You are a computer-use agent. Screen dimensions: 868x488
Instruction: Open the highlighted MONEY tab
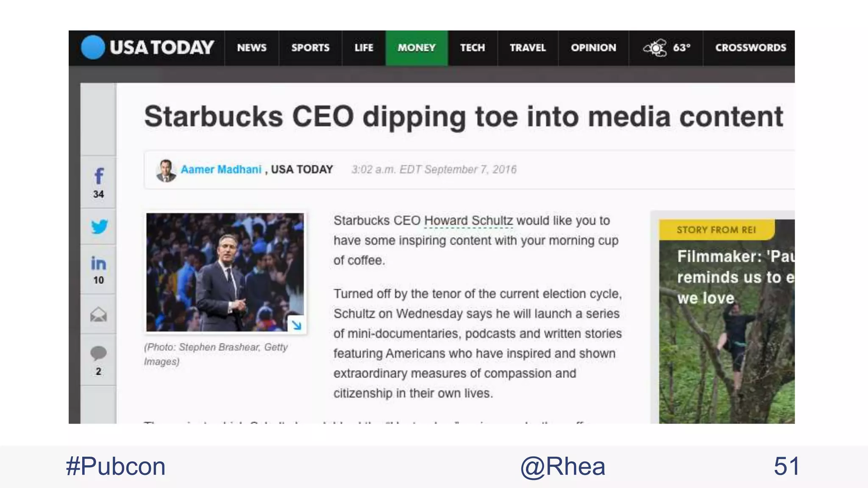(417, 48)
